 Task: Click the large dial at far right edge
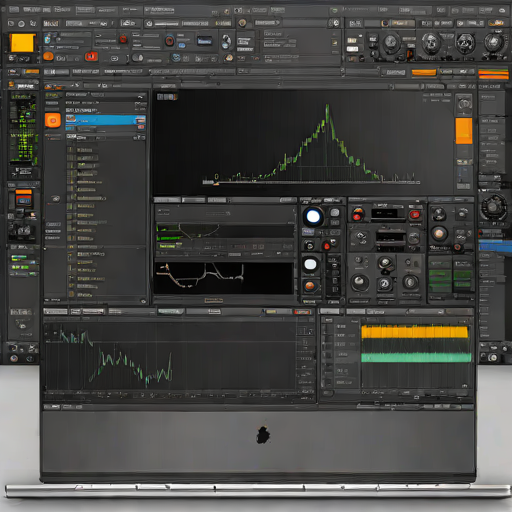(x=493, y=207)
